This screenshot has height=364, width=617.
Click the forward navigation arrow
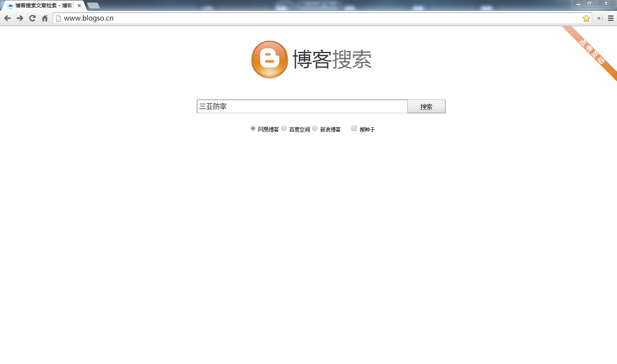click(x=20, y=18)
